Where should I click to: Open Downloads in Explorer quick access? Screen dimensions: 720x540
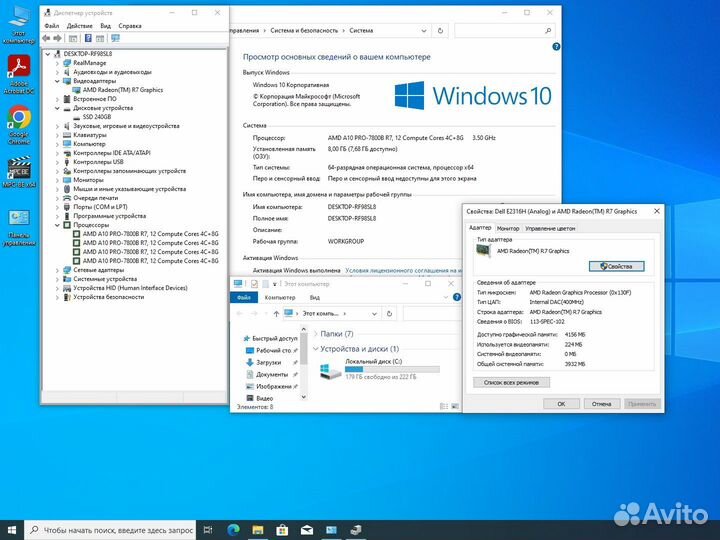(269, 363)
